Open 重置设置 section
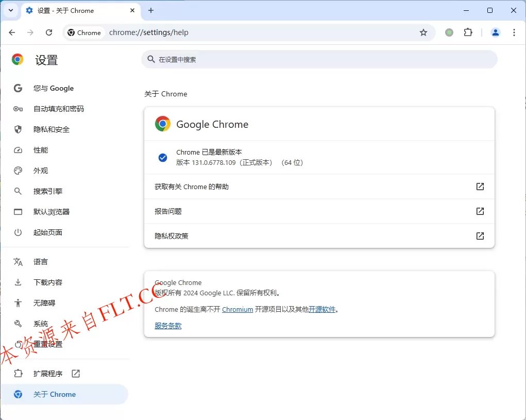The width and height of the screenshot is (526, 420). tap(65, 344)
